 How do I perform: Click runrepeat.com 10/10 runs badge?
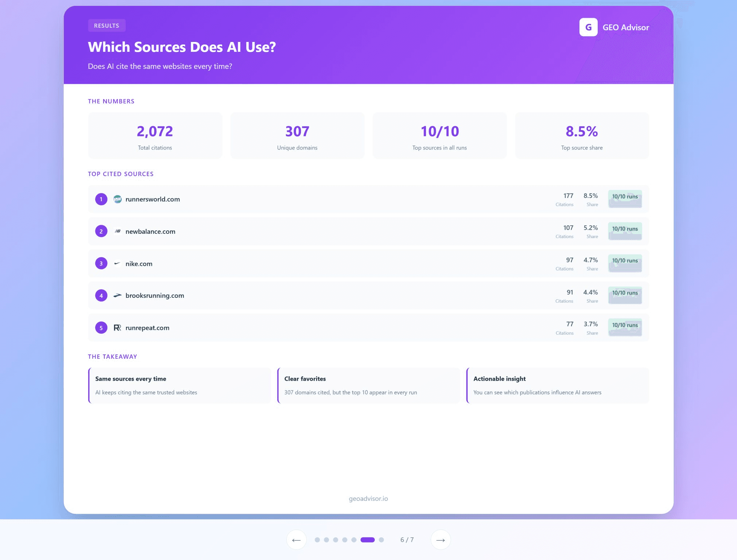[x=625, y=327]
